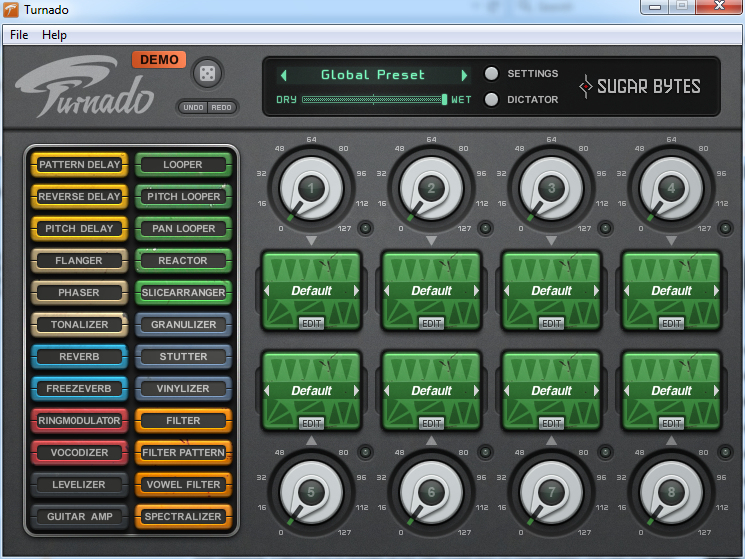This screenshot has height=559, width=745.
Task: Toggle the small LED beside knob 1
Action: click(x=365, y=228)
